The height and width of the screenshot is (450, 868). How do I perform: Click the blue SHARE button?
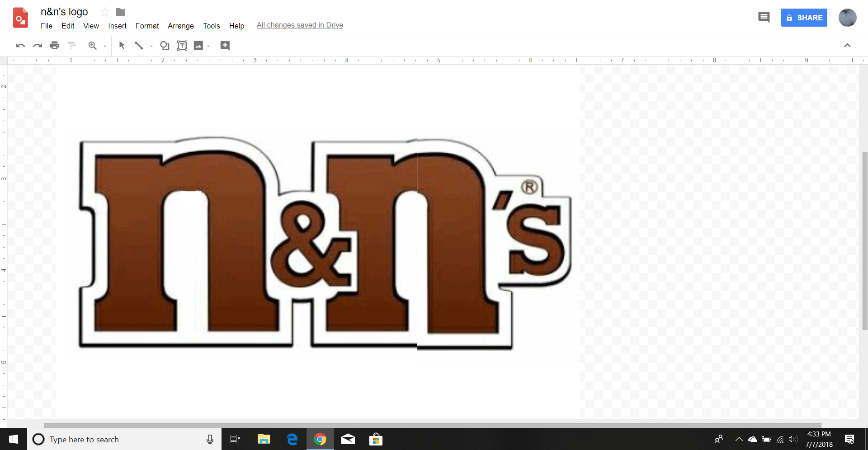tap(804, 18)
